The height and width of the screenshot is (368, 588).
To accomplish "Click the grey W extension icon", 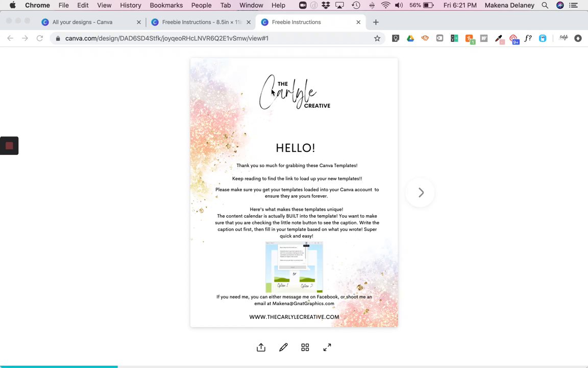I will [x=484, y=38].
